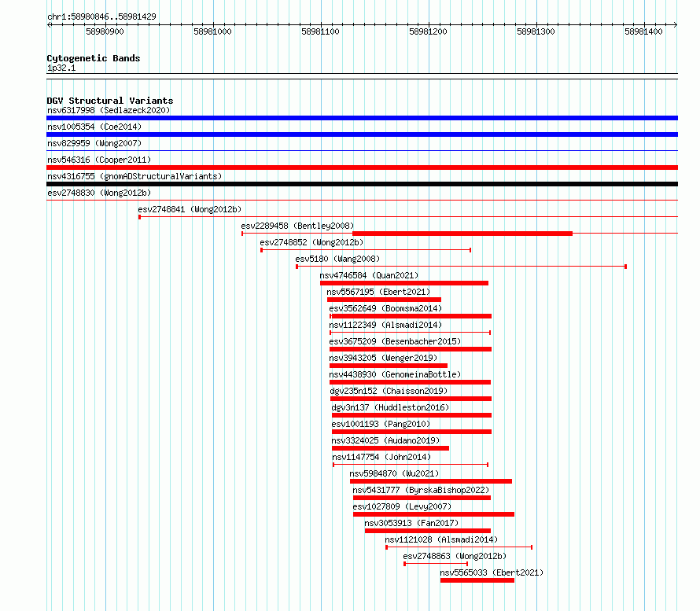Click the red bar under nsv5567195
The height and width of the screenshot is (611, 700).
point(384,300)
